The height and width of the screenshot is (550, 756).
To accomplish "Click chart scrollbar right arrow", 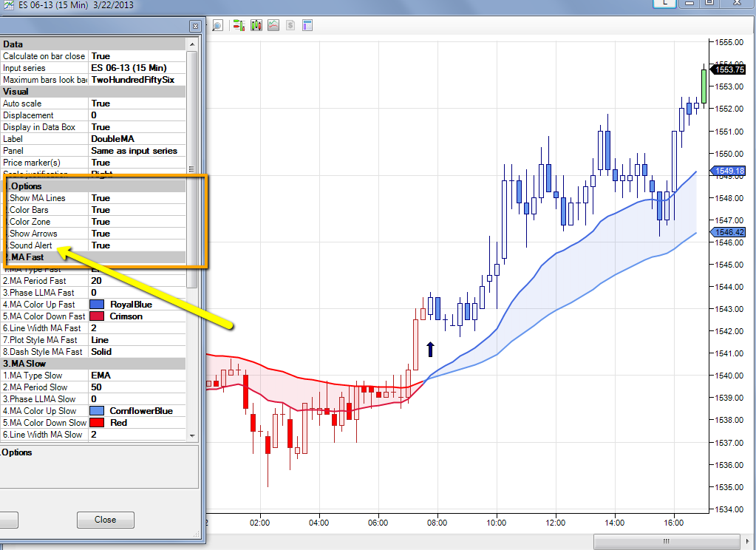I will pos(749,541).
